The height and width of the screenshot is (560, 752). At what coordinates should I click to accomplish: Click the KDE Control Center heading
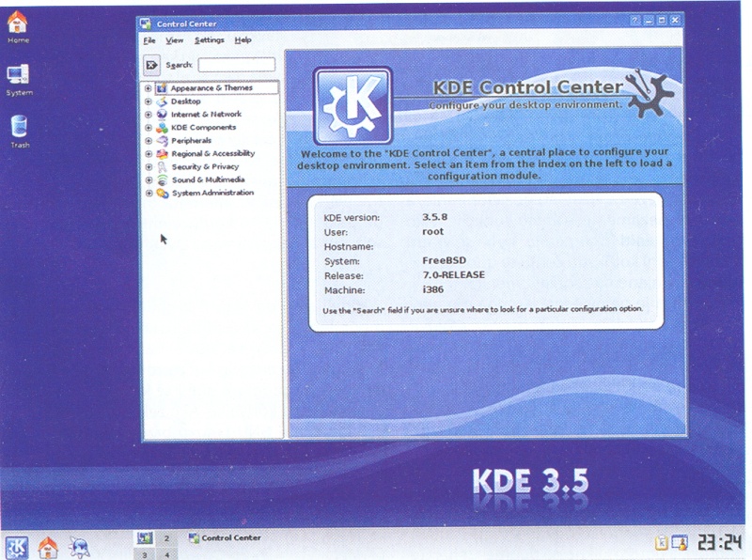[x=527, y=87]
